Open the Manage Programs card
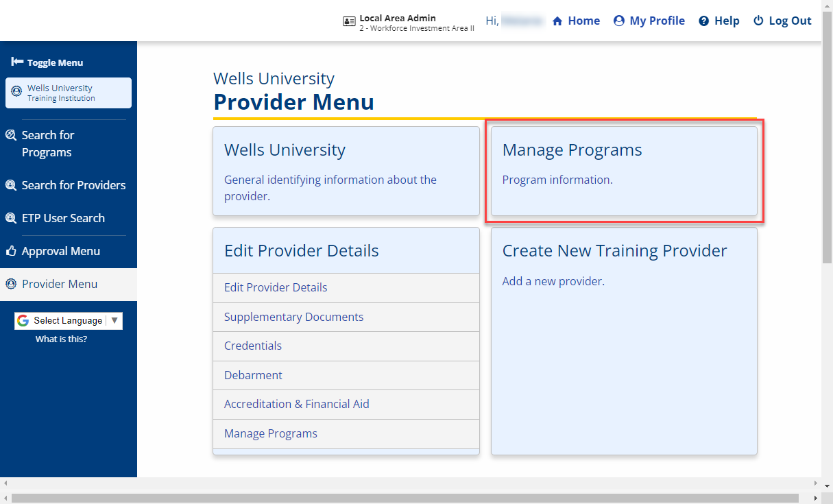The image size is (833, 504). (624, 171)
